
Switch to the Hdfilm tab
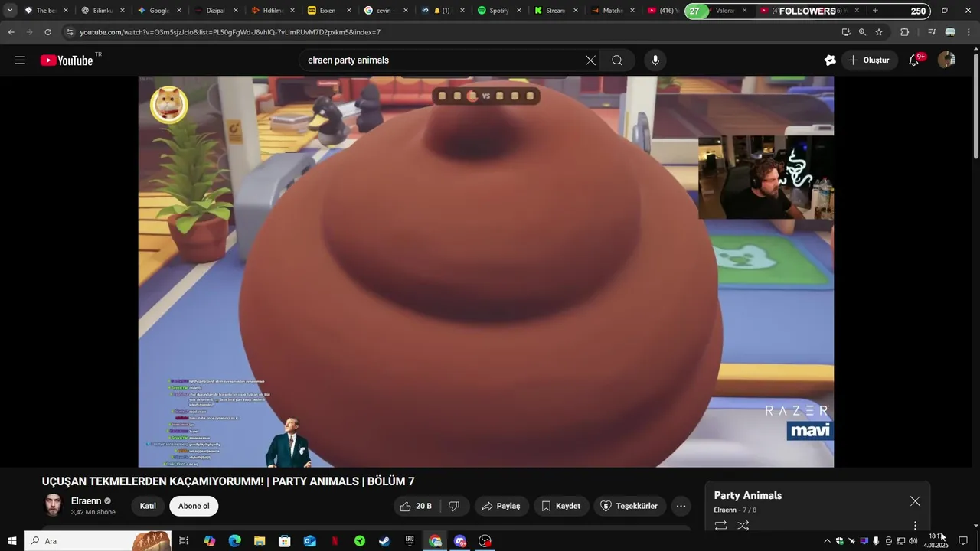click(x=272, y=11)
